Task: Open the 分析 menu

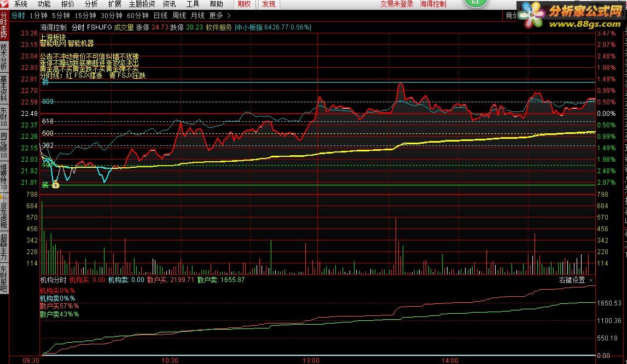Action: pyautogui.click(x=91, y=4)
